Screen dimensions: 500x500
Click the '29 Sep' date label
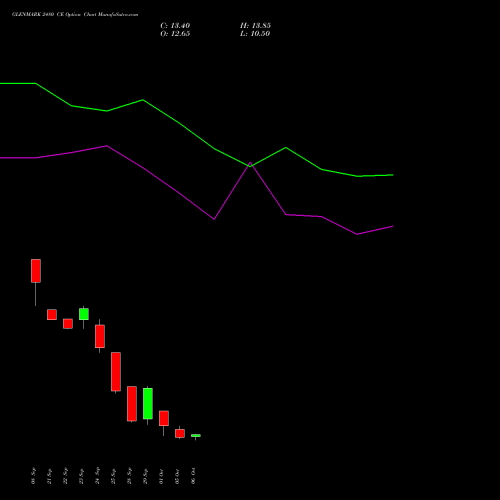(x=145, y=476)
